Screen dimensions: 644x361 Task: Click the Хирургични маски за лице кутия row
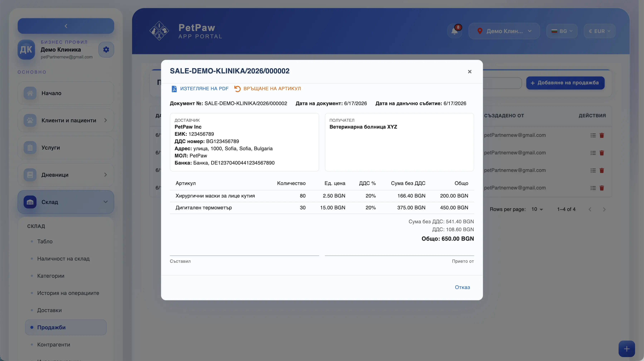pyautogui.click(x=322, y=196)
